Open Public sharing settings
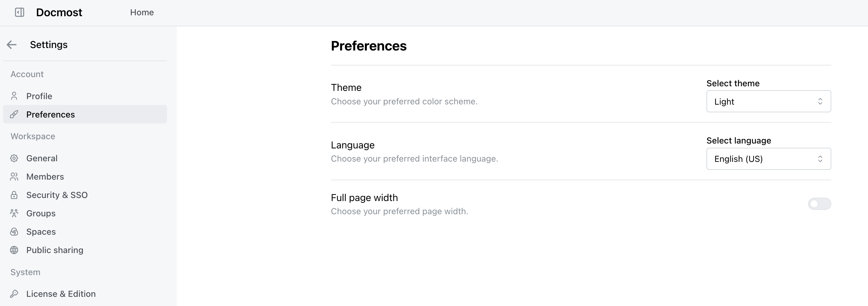Viewport: 868px width, 306px height. [54, 250]
